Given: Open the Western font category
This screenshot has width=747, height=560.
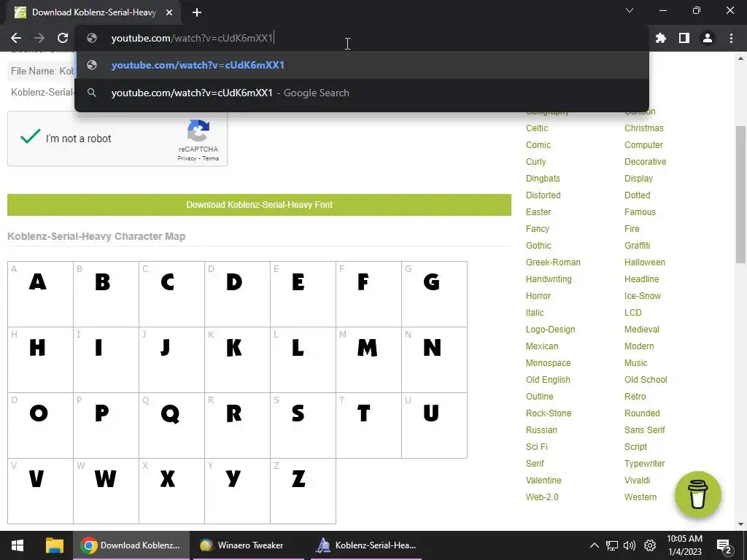Looking at the screenshot, I should point(640,497).
